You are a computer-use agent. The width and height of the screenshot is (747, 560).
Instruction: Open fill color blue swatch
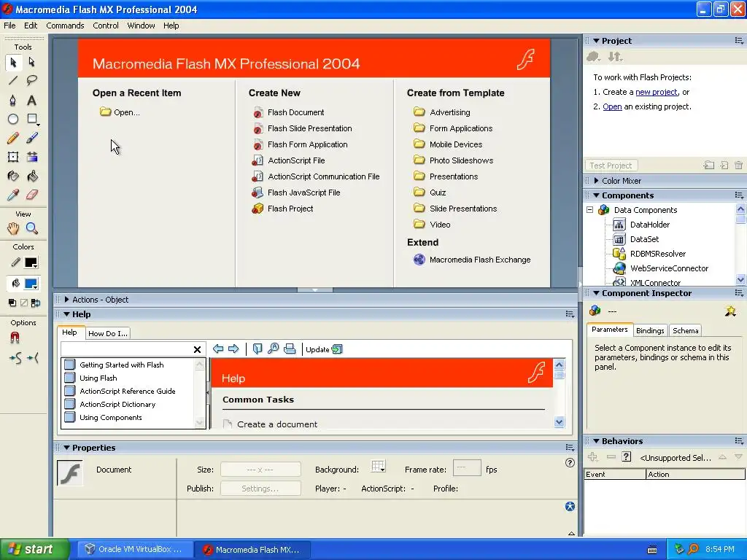pyautogui.click(x=31, y=284)
